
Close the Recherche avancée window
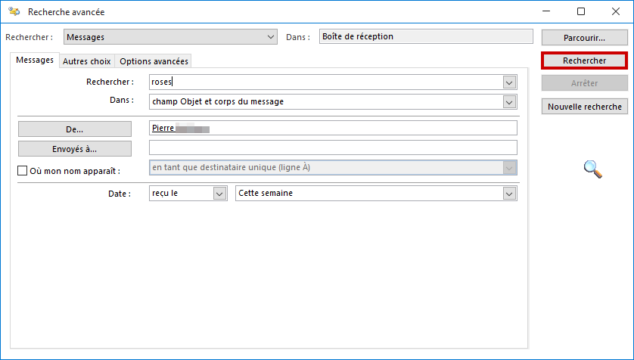click(615, 11)
